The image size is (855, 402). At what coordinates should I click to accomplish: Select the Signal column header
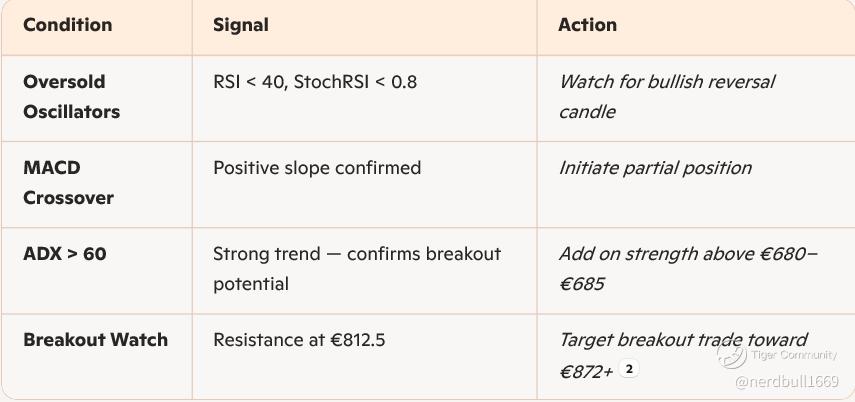tap(240, 25)
